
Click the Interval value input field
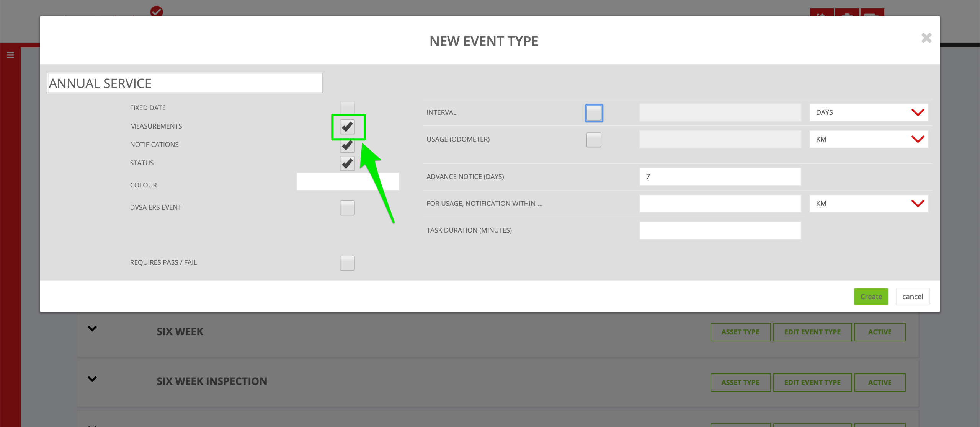pyautogui.click(x=720, y=112)
